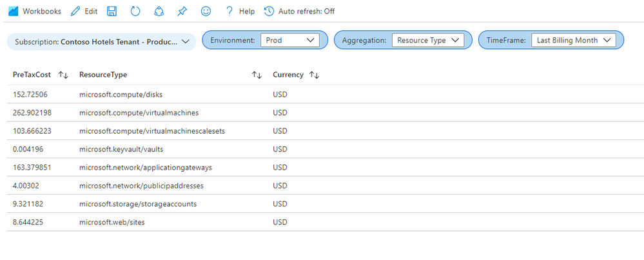This screenshot has width=644, height=260.
Task: Click the Share workbook icon
Action: coord(159,12)
